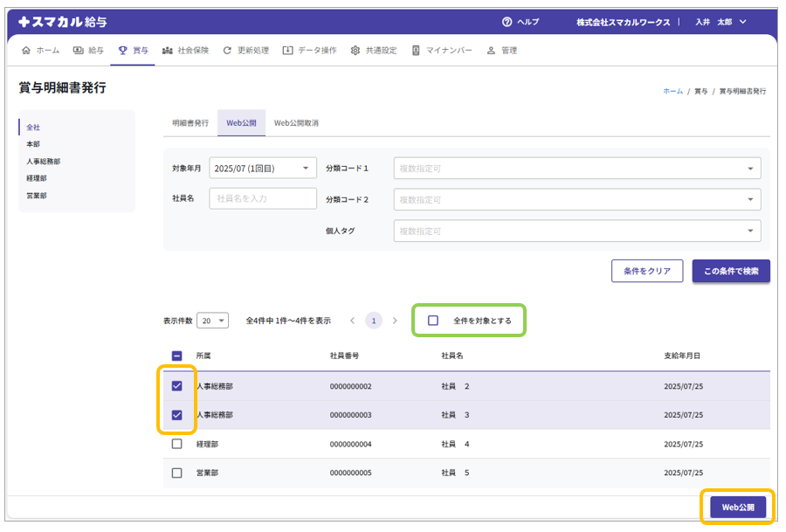Click the マイナンバー document icon
This screenshot has height=532, width=786.
(416, 51)
